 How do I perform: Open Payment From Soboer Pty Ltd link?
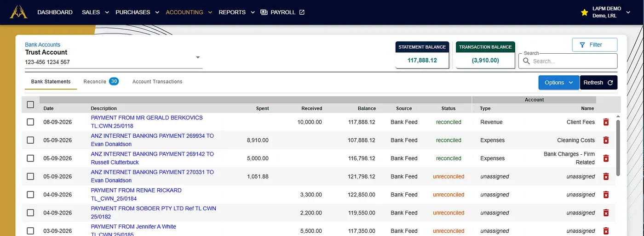pos(154,212)
